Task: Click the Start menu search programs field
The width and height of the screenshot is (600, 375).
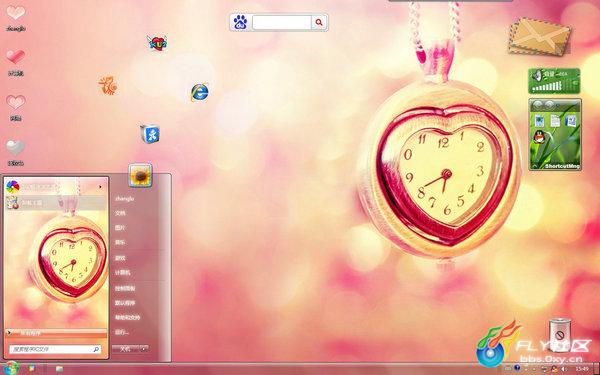Action: click(x=55, y=349)
